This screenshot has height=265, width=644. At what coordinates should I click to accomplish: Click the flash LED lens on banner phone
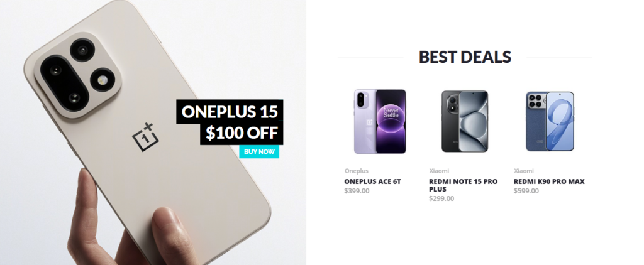pos(102,80)
